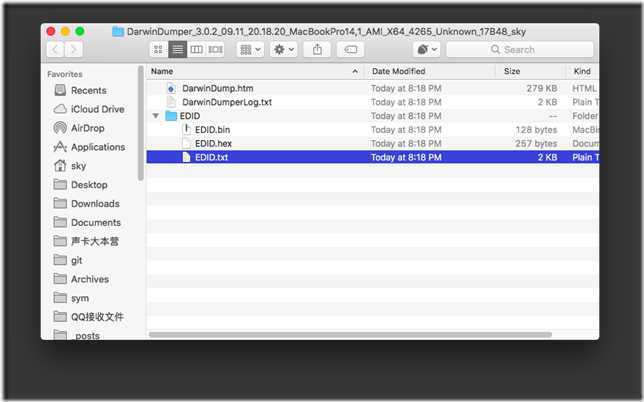Image resolution: width=644 pixels, height=402 pixels.
Task: Switch Finder to cover flow view
Action: pyautogui.click(x=215, y=50)
